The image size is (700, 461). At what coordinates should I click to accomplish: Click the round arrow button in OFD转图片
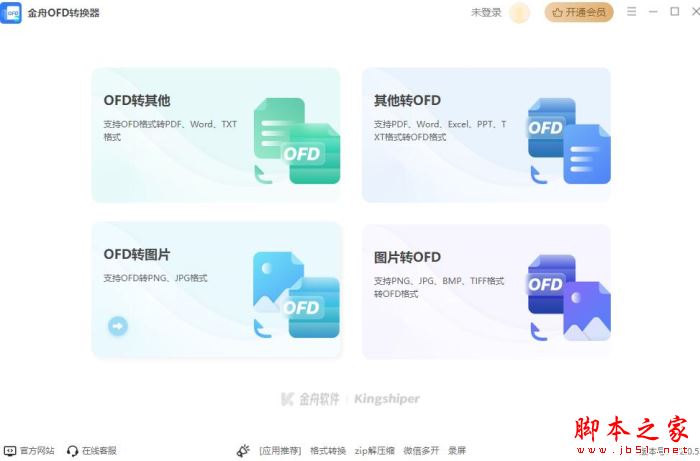(x=118, y=326)
